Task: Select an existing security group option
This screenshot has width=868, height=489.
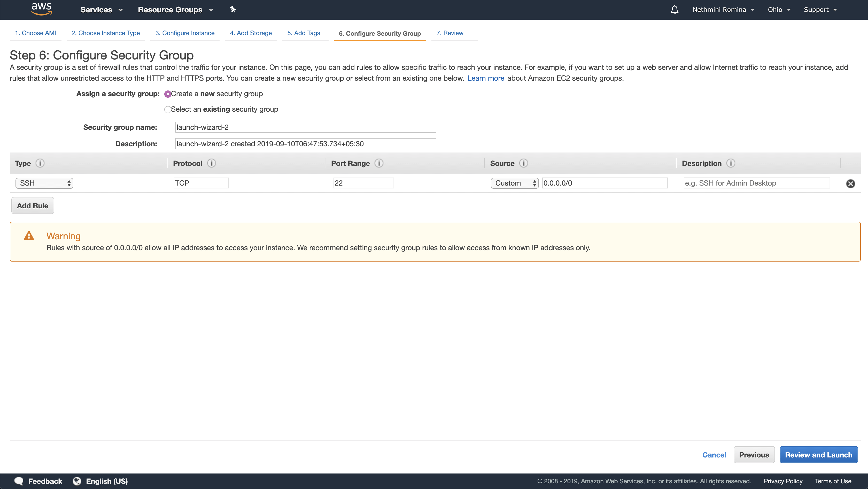Action: [x=167, y=110]
